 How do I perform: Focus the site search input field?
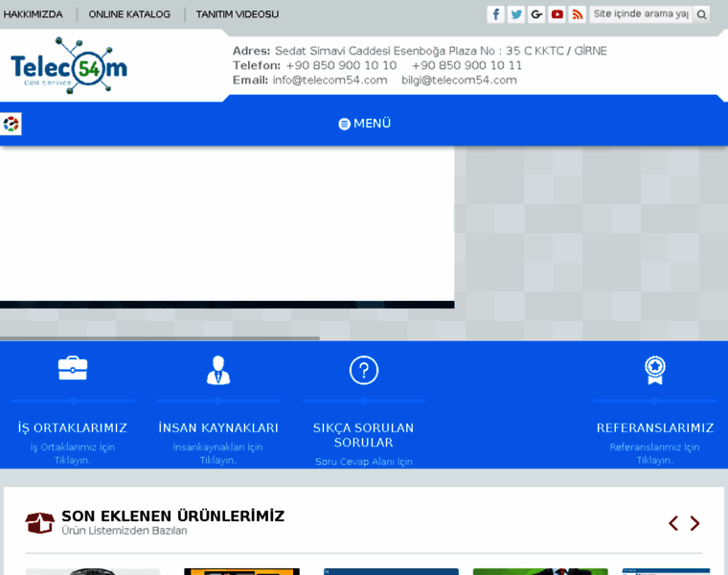point(640,14)
